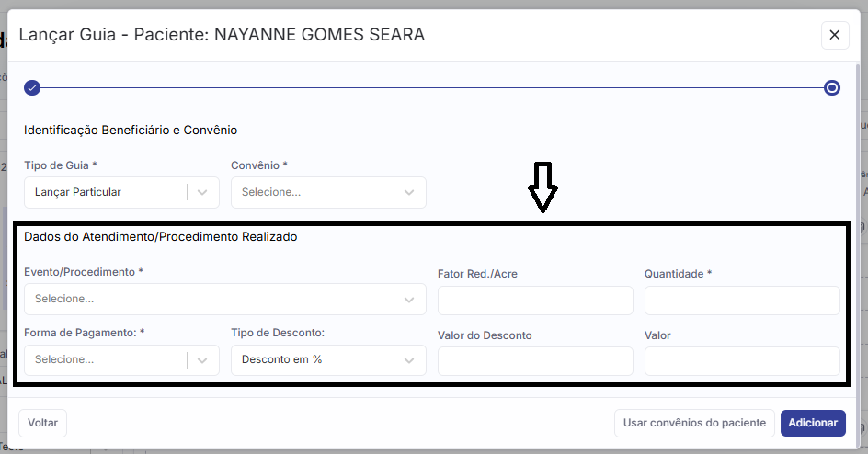Click the Desconto em % selection
The width and height of the screenshot is (868, 454).
313,360
